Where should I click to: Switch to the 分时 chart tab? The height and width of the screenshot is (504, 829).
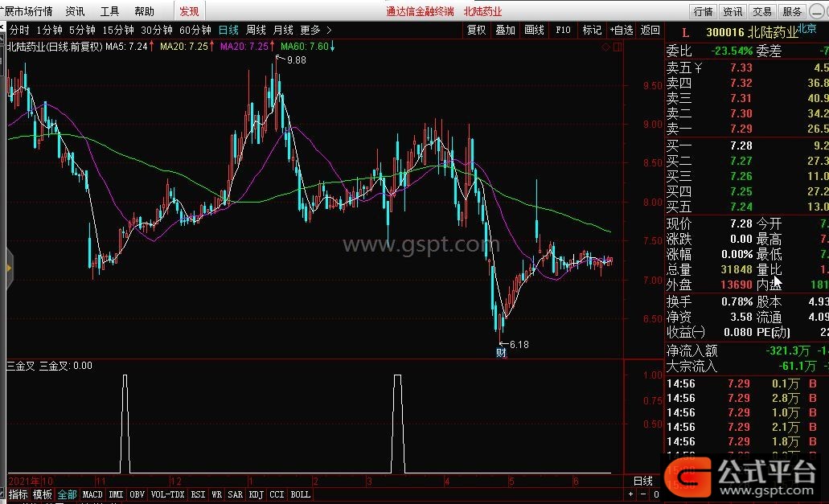(x=19, y=30)
